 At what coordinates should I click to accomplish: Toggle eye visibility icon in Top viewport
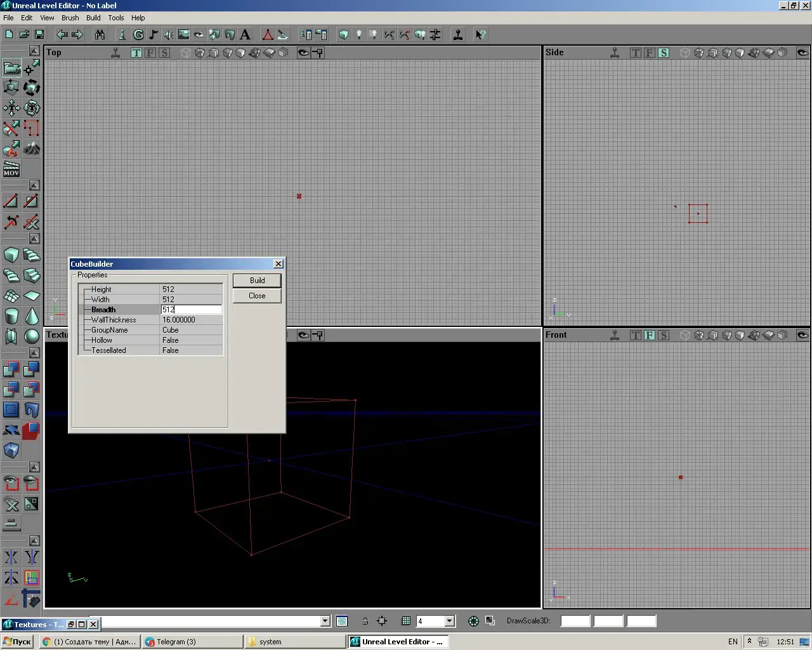tap(304, 53)
